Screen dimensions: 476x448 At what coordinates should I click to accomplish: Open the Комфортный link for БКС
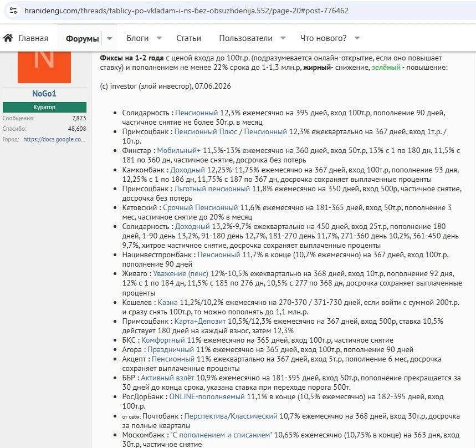(163, 340)
